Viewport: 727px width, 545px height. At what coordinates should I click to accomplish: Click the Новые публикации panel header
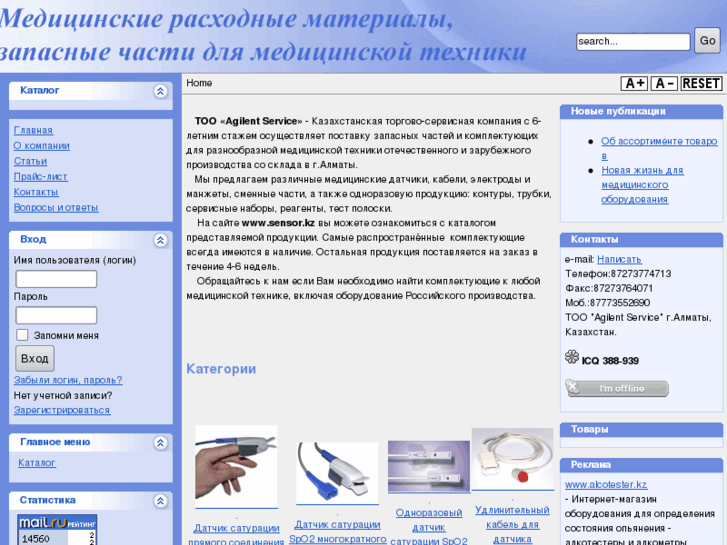click(x=641, y=111)
